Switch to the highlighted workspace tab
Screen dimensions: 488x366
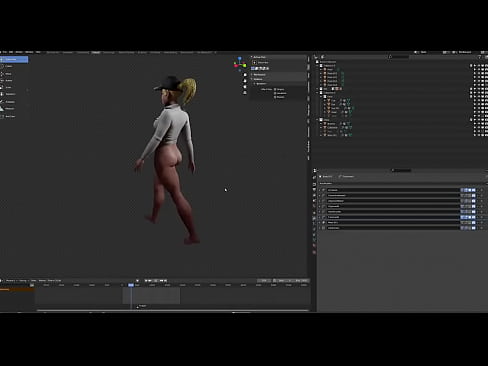(x=96, y=52)
